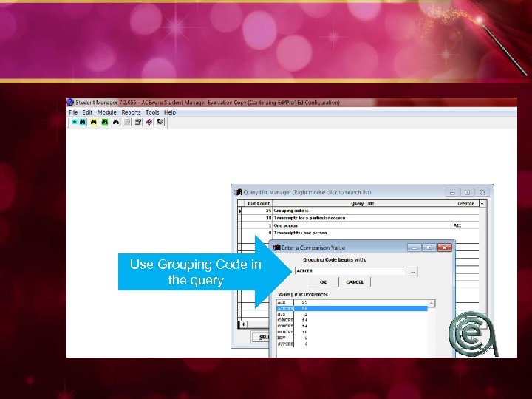532x399 pixels.
Task: Select 'Transcripts for a particular course' query
Action: 360,218
